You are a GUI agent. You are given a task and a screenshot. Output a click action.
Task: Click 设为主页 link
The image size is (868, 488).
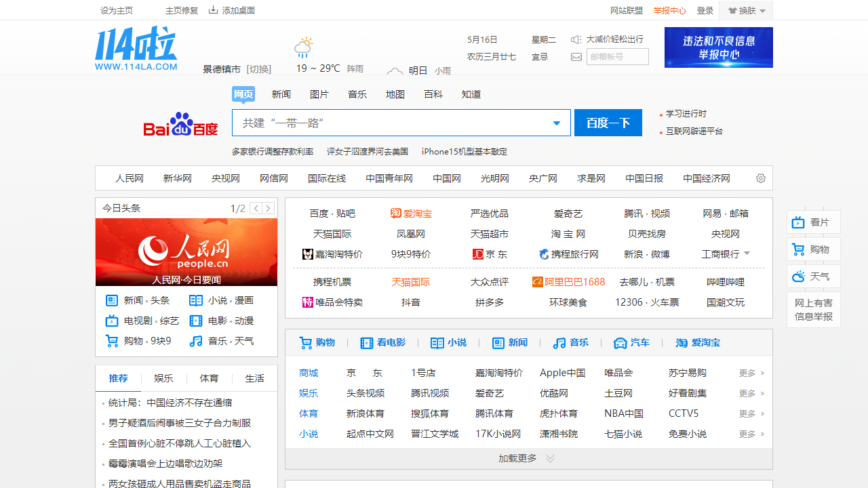coord(117,10)
